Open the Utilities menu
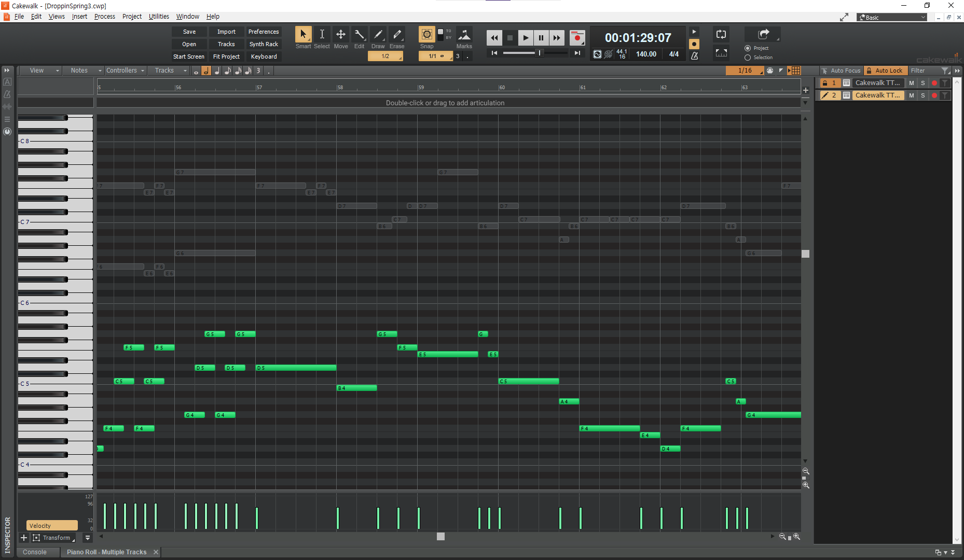Screen dimensions: 964x560 pyautogui.click(x=159, y=17)
